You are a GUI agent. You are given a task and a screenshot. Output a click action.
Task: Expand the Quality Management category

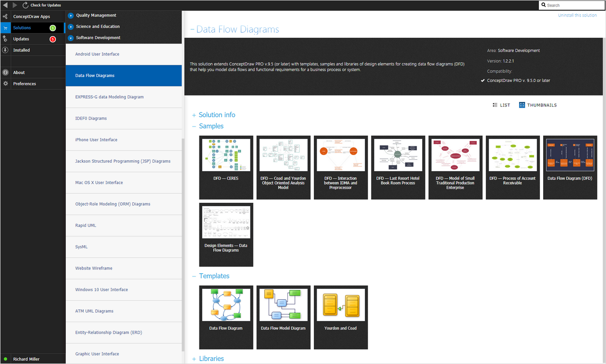coord(71,16)
